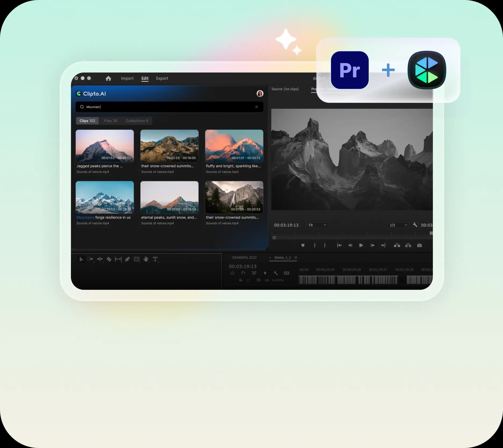Select the Type tool in the toolbar

[x=155, y=259]
